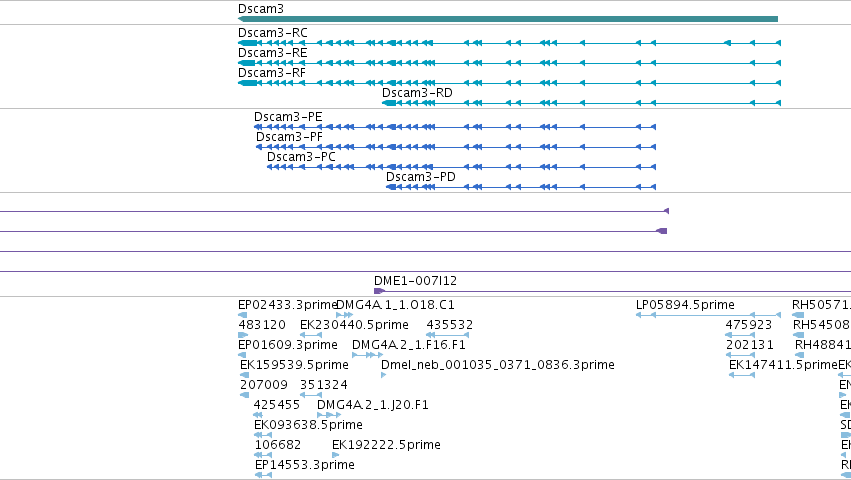Click the alignment glyph under 475923
This screenshot has width=851, height=480.
(x=740, y=335)
